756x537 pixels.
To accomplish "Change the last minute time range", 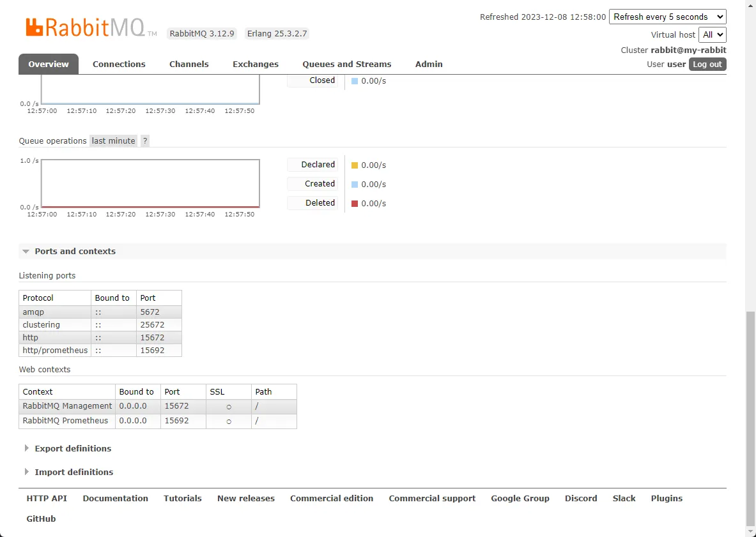I will coord(113,141).
